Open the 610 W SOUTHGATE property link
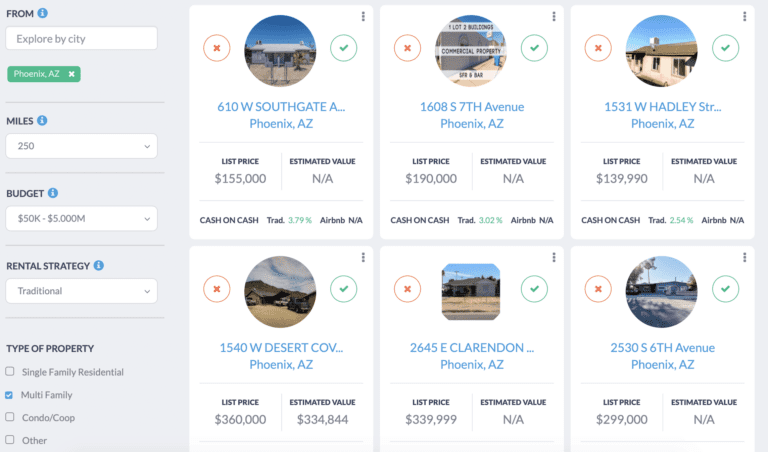The image size is (768, 452). tap(281, 107)
